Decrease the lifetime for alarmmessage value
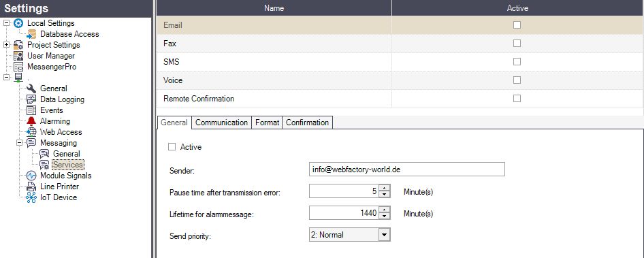The width and height of the screenshot is (644, 258). coord(384,216)
